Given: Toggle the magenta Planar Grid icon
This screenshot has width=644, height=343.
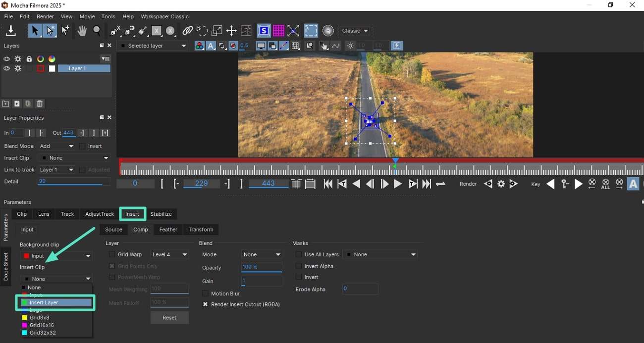Looking at the screenshot, I should coord(278,31).
